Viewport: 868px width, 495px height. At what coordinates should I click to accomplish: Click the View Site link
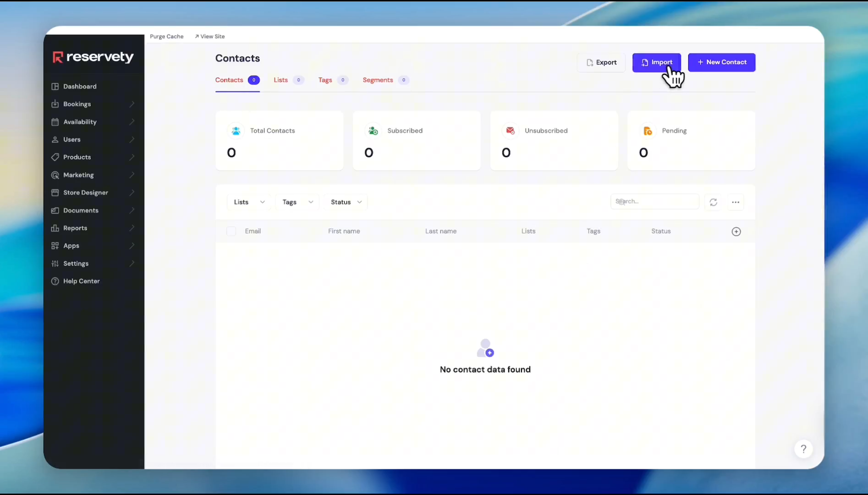click(x=209, y=36)
